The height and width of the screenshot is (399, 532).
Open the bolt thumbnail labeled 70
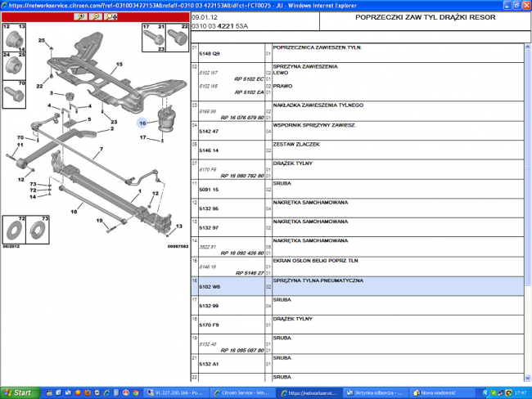tap(14, 94)
